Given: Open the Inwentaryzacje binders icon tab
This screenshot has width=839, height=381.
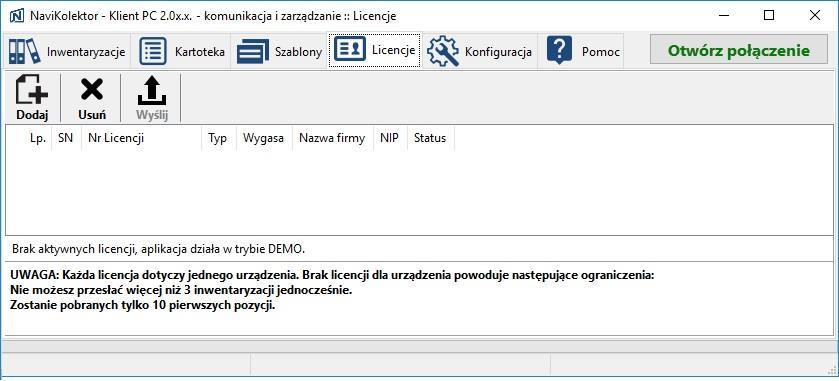Looking at the screenshot, I should click(25, 51).
